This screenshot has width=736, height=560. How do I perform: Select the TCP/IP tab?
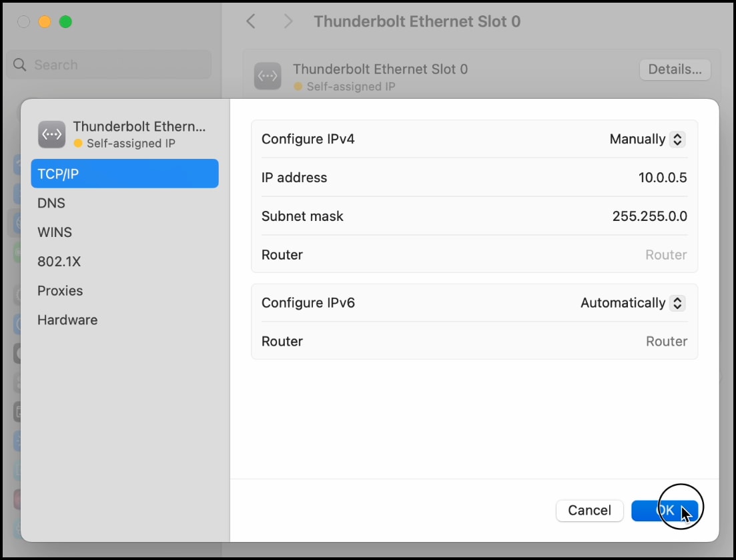(x=124, y=174)
